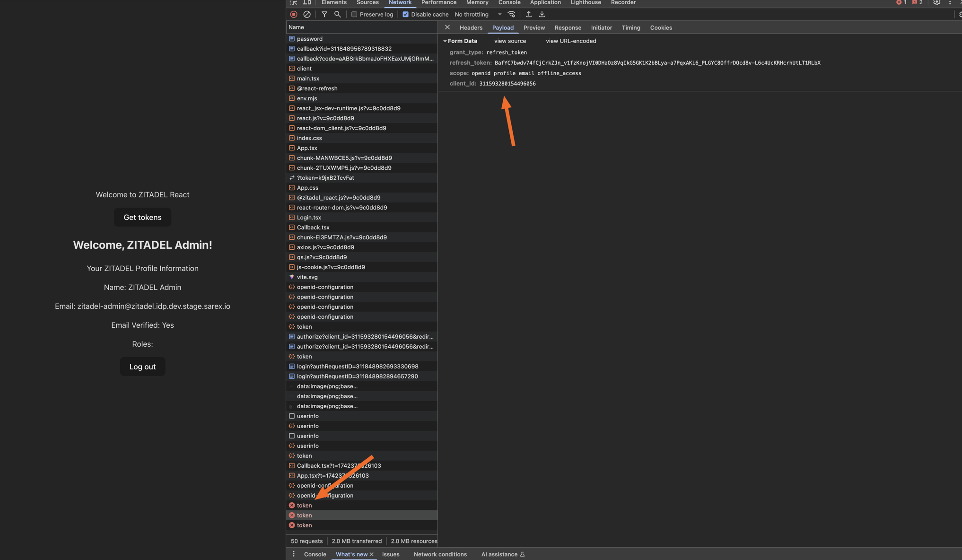962x560 pixels.
Task: Click view source in Form Data
Action: tap(510, 41)
